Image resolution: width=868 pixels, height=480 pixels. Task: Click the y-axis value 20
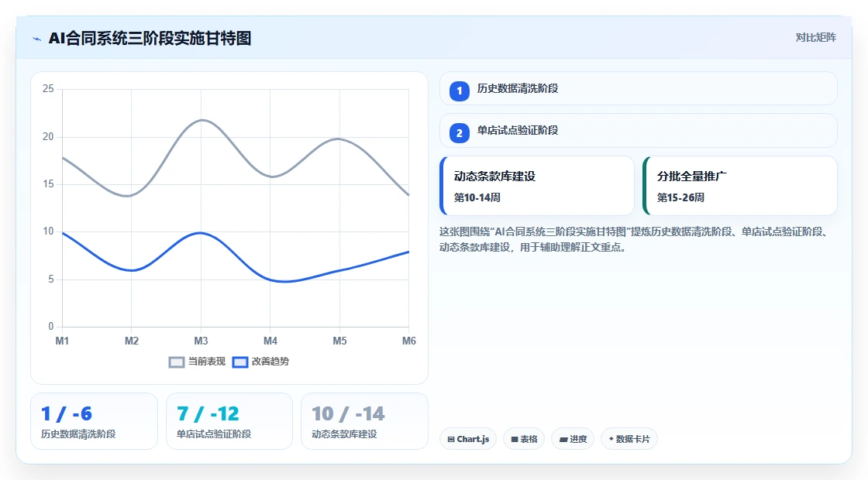tap(48, 136)
